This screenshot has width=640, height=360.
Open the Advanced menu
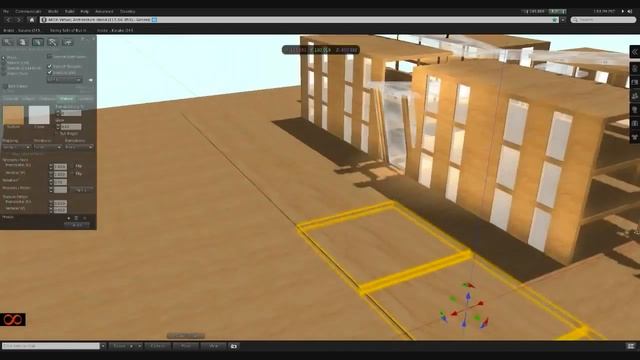104,11
